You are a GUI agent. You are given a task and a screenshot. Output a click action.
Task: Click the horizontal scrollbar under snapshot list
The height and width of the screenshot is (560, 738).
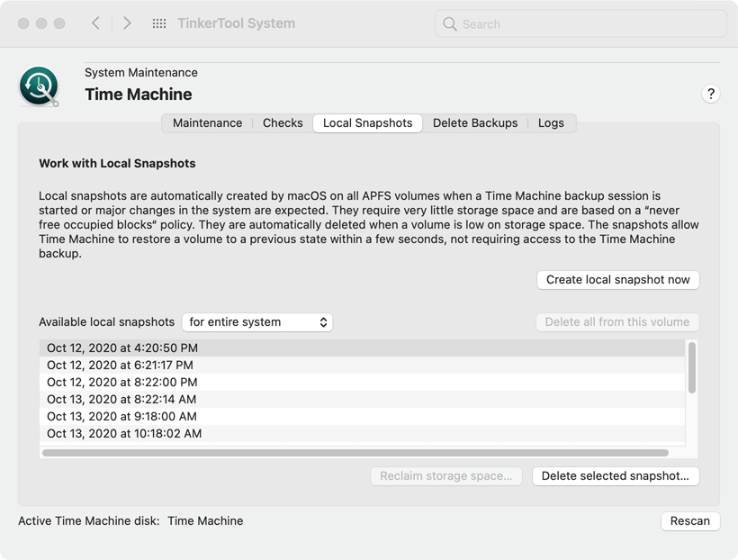(x=355, y=453)
